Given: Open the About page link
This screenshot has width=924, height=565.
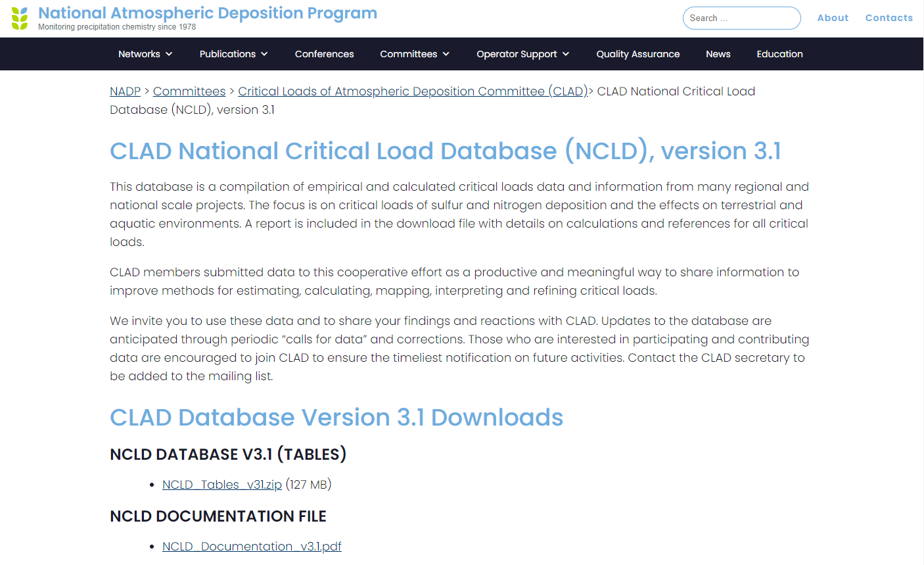Looking at the screenshot, I should click(x=833, y=18).
